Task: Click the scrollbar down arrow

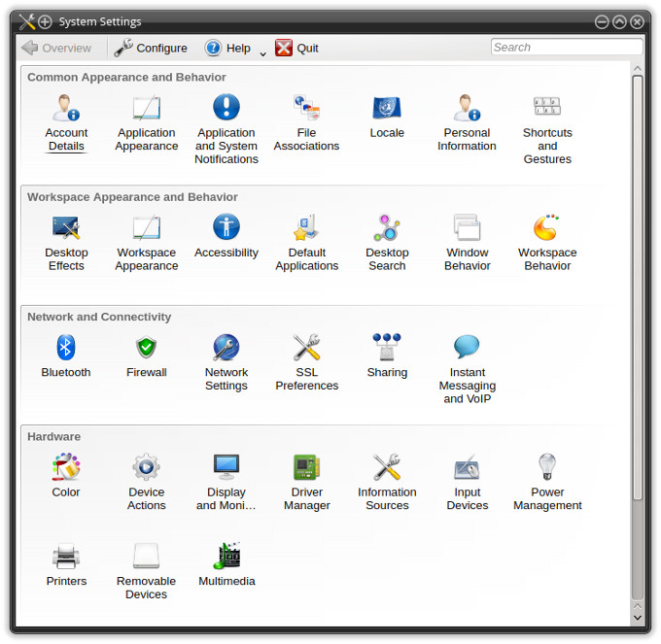Action: [638, 618]
